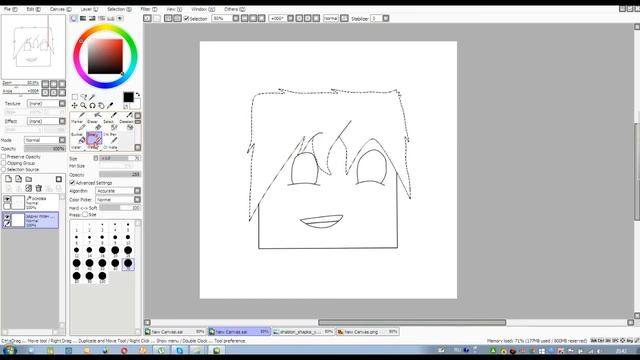This screenshot has height=360, width=640.
Task: Enable Clipping Group
Action: coord(4,163)
